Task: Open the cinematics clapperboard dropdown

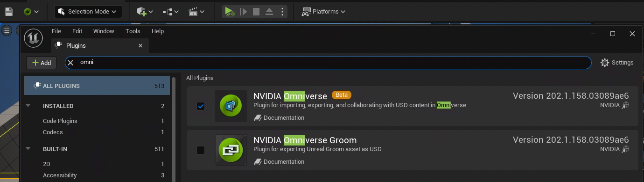Action: (x=197, y=11)
